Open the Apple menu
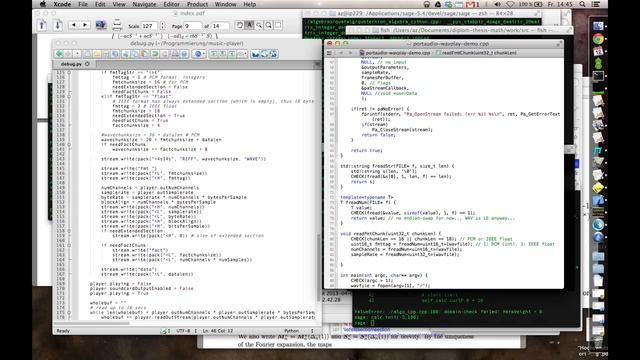This screenshot has height=360, width=640. (43, 4)
